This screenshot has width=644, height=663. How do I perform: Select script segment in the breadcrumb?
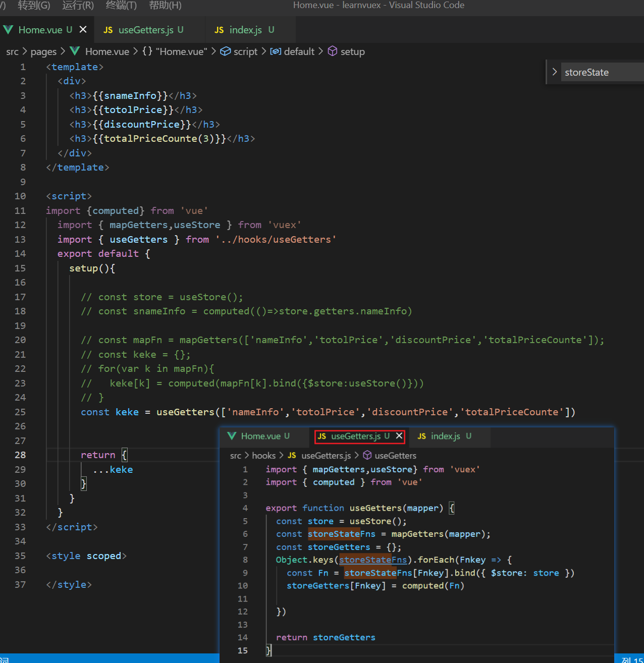click(246, 51)
